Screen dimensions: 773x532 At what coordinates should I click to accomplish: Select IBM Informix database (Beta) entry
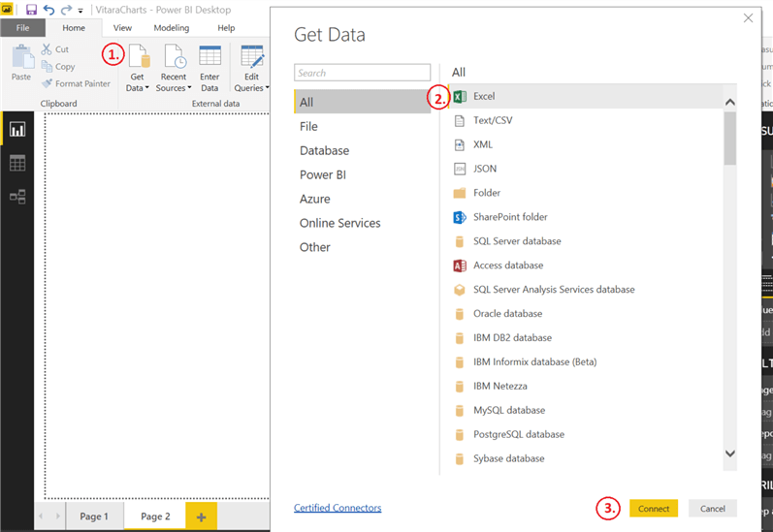pos(586,361)
